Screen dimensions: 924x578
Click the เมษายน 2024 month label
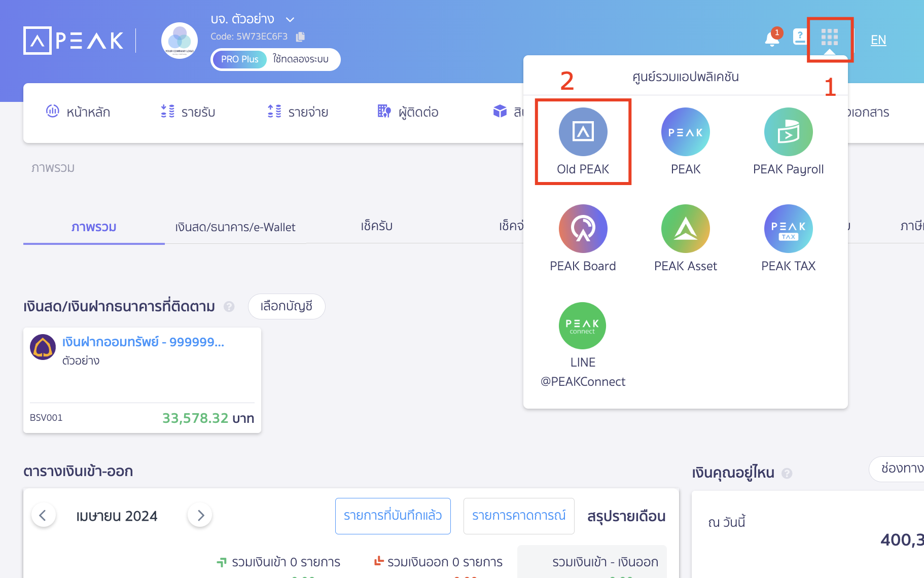click(117, 516)
